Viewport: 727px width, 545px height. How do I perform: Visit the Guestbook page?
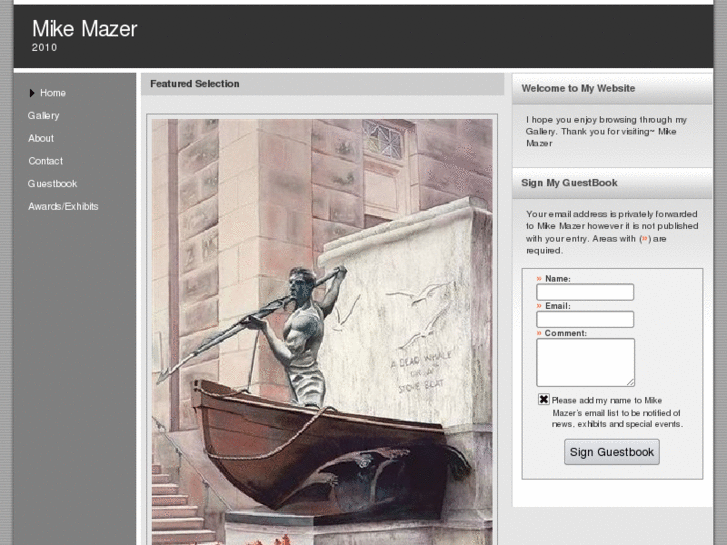point(52,184)
